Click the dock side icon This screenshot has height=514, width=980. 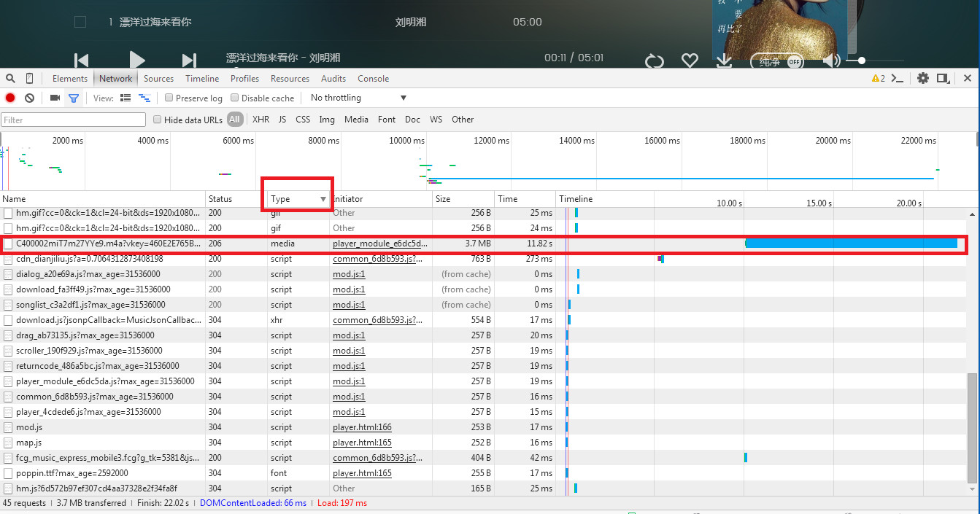point(943,79)
